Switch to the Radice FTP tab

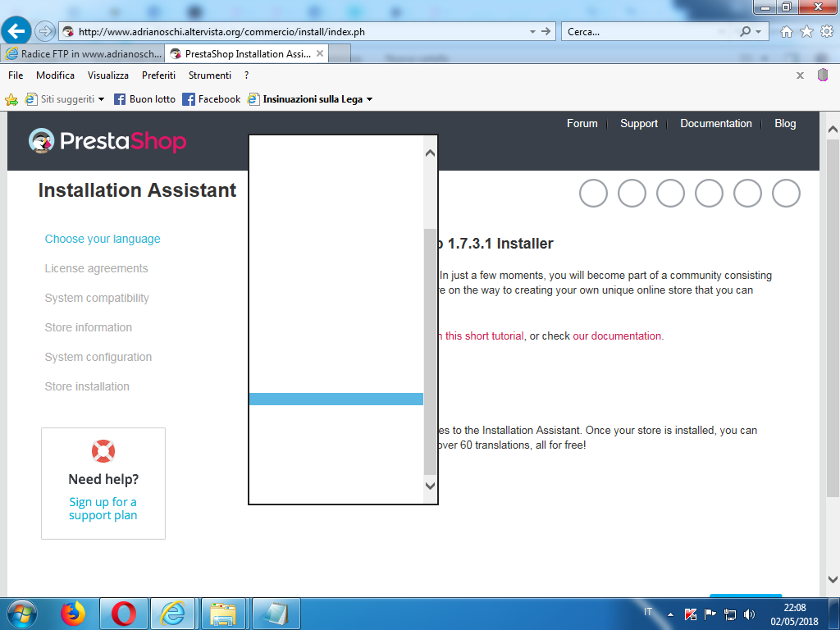pyautogui.click(x=83, y=53)
